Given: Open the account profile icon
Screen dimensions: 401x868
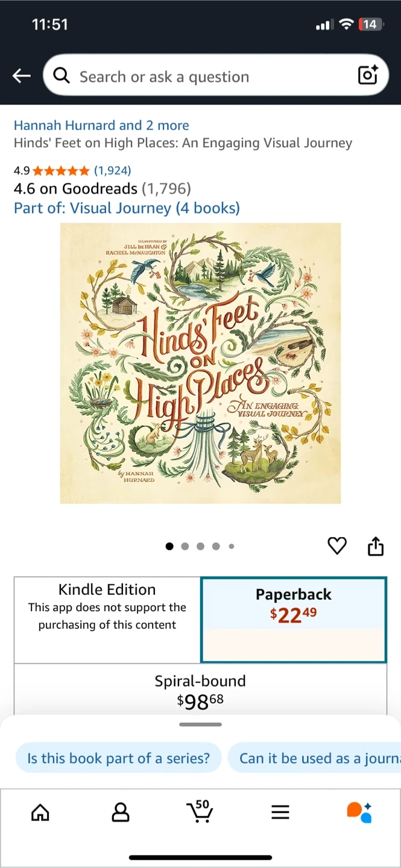Looking at the screenshot, I should [121, 813].
